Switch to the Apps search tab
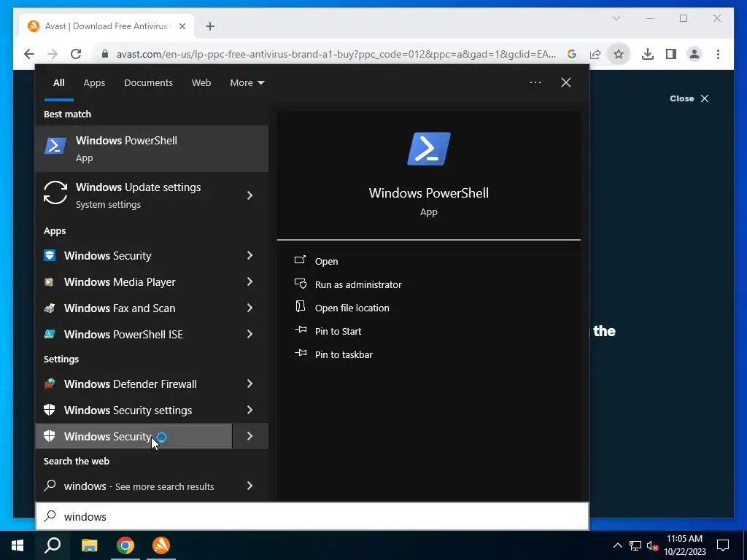747x560 pixels. (94, 83)
